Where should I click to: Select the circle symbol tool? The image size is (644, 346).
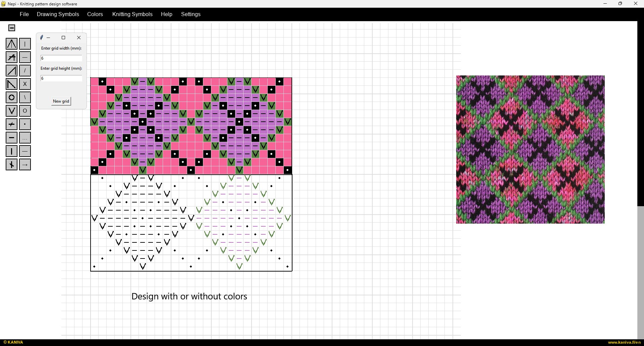[11, 97]
